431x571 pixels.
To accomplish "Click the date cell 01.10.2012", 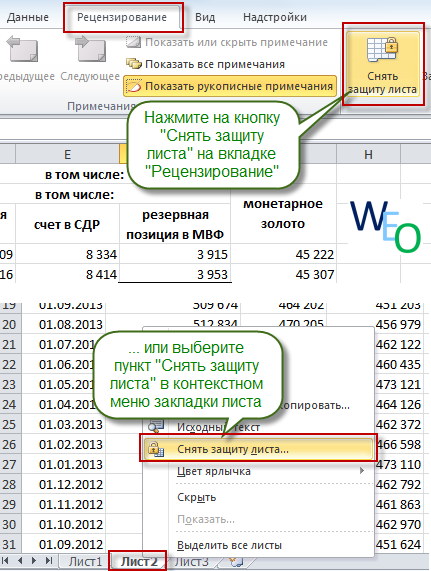I will point(64,524).
